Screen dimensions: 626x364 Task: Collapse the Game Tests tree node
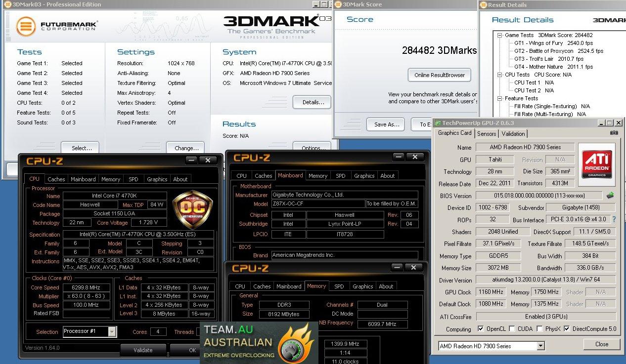pos(499,36)
